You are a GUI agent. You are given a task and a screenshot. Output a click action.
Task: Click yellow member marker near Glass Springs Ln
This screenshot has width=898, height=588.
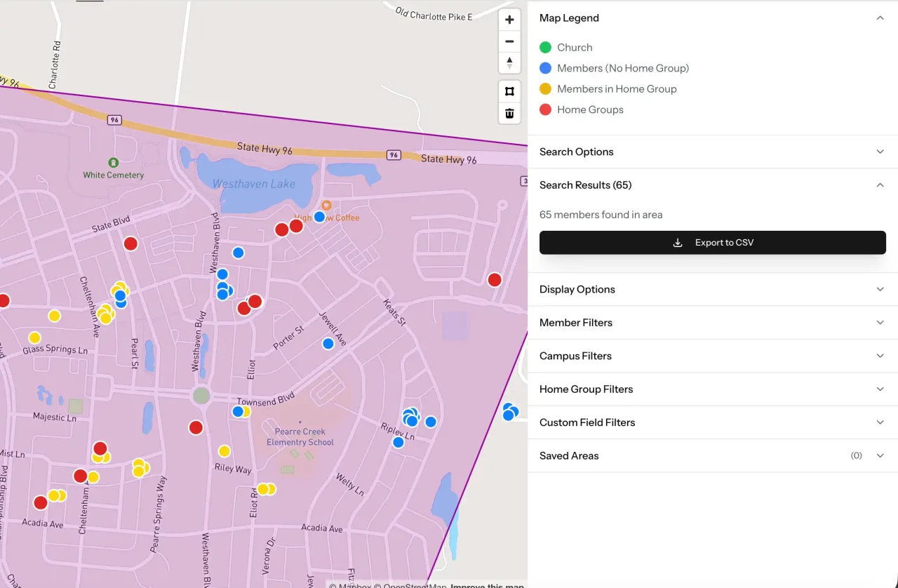[34, 338]
